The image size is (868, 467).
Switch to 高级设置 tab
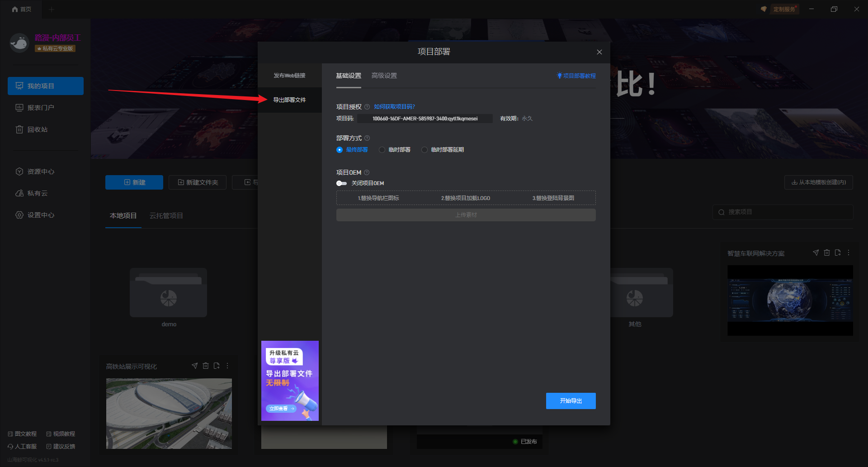[x=384, y=76]
